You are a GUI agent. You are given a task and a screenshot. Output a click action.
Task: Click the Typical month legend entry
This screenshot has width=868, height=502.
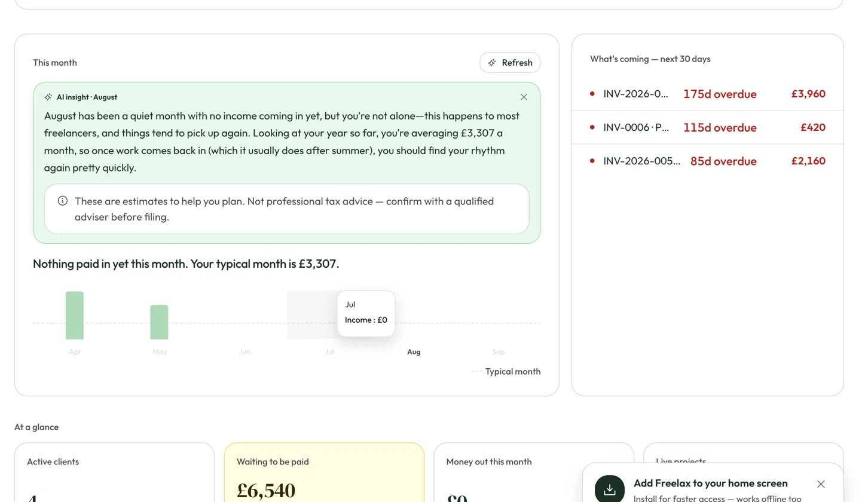506,372
